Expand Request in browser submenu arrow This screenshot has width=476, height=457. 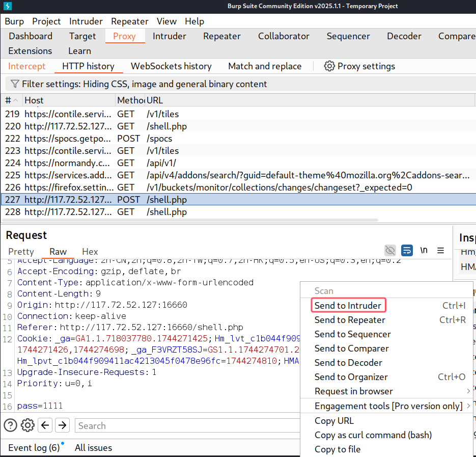[x=468, y=391]
